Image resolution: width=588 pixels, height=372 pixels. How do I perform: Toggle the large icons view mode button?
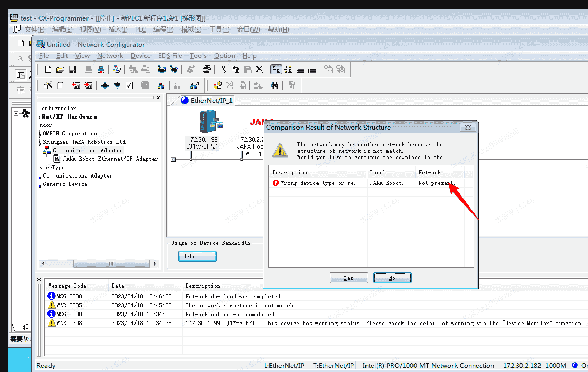tap(276, 69)
